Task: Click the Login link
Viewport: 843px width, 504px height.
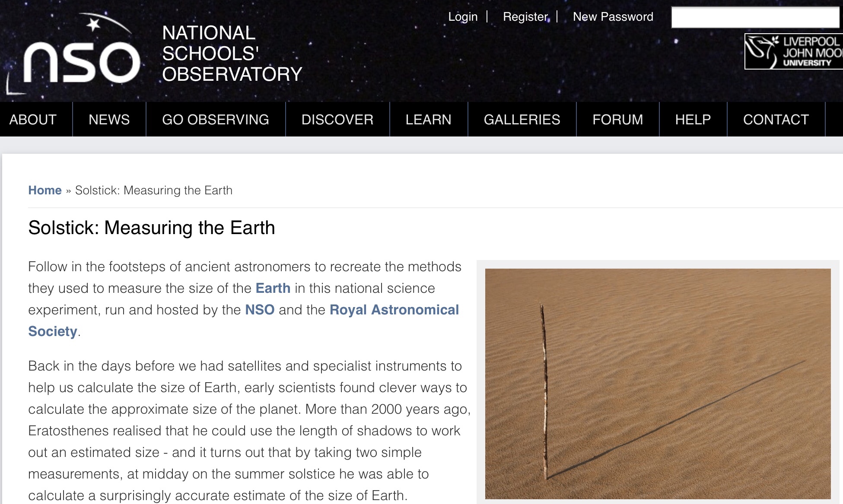Action: [x=463, y=17]
